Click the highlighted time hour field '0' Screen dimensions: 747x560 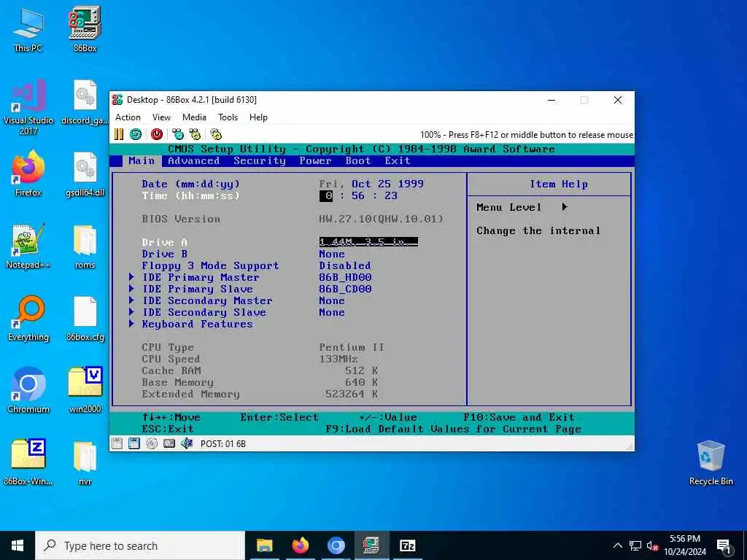[326, 195]
